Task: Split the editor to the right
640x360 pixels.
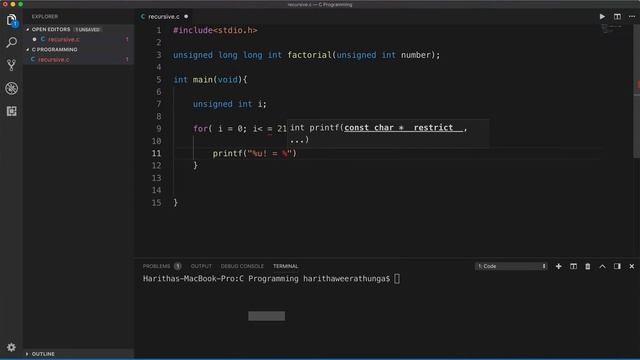Action: coord(617,17)
